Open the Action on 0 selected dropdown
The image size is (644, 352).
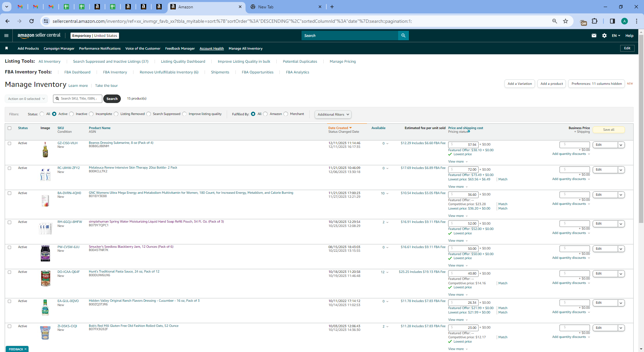tap(26, 99)
